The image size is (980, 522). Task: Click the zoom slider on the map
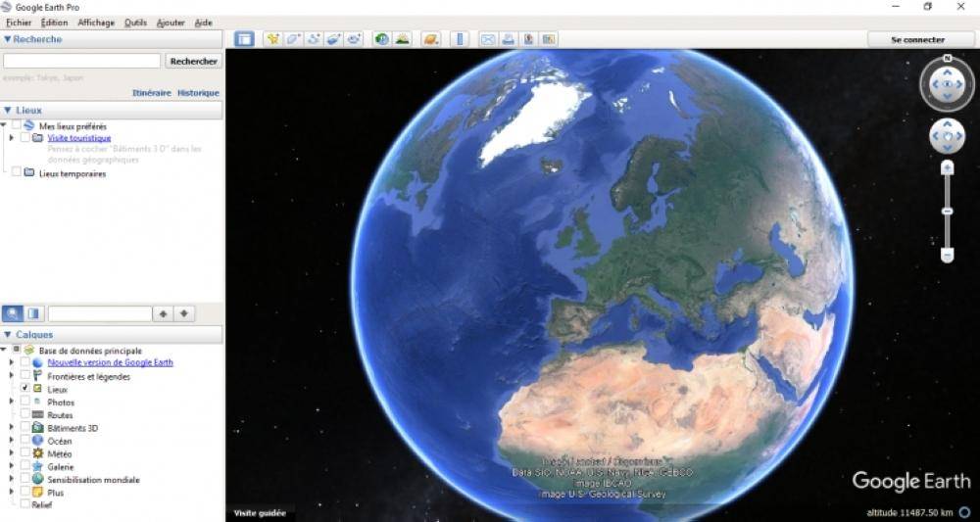tap(947, 212)
